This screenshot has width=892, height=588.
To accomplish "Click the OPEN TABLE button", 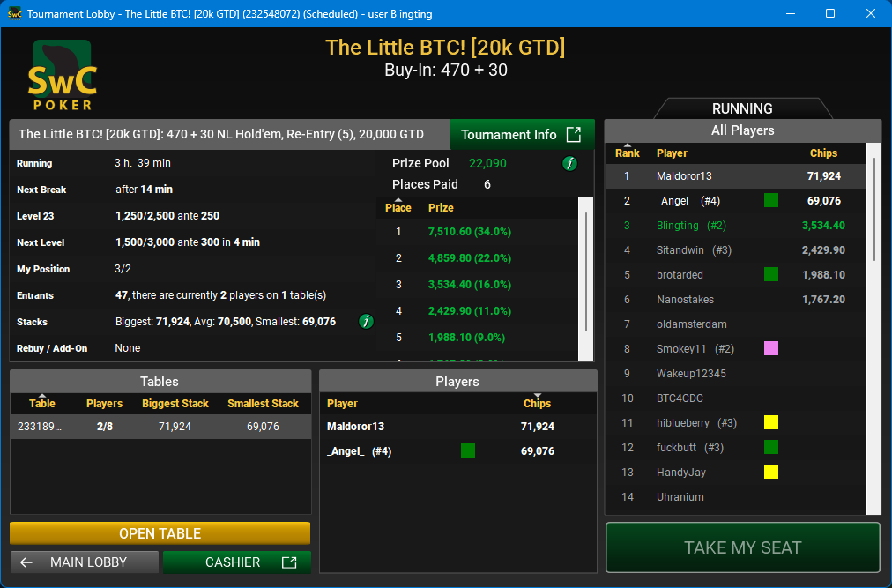I will click(x=160, y=533).
